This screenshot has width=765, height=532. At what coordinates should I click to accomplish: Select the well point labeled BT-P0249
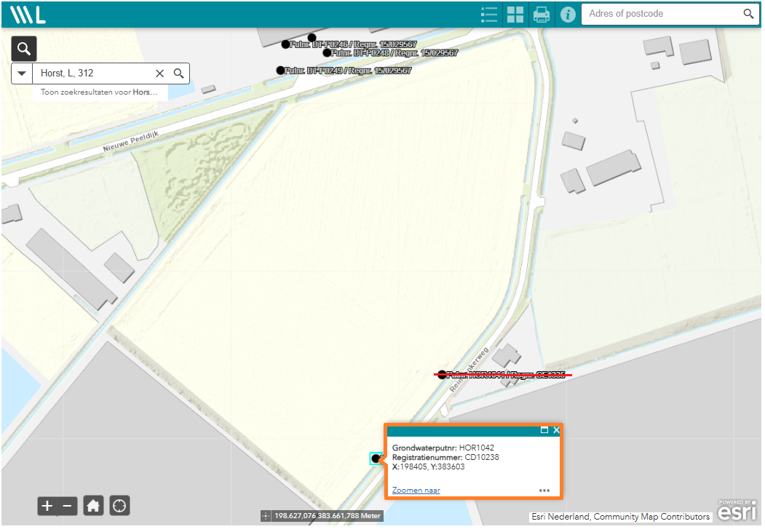[280, 71]
